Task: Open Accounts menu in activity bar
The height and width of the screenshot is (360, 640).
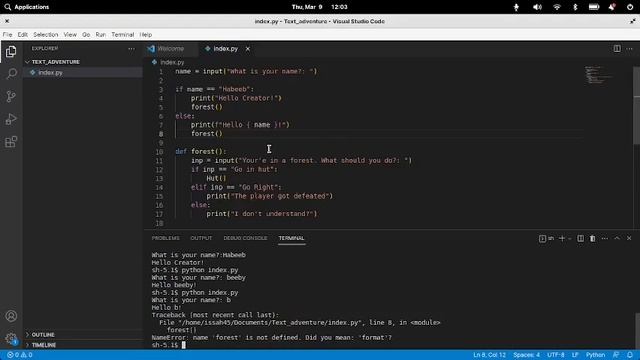Action: click(11, 316)
